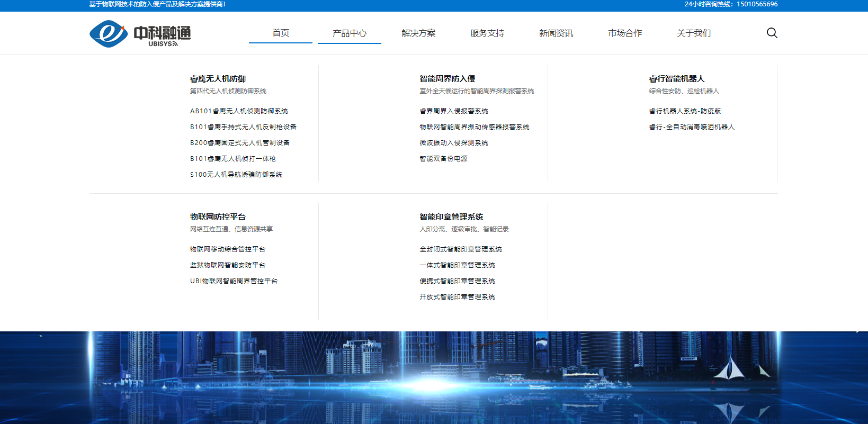Image resolution: width=868 pixels, height=424 pixels.
Task: Click the 人印分离、逐级审批、智能记录 subtitle
Action: (464, 229)
